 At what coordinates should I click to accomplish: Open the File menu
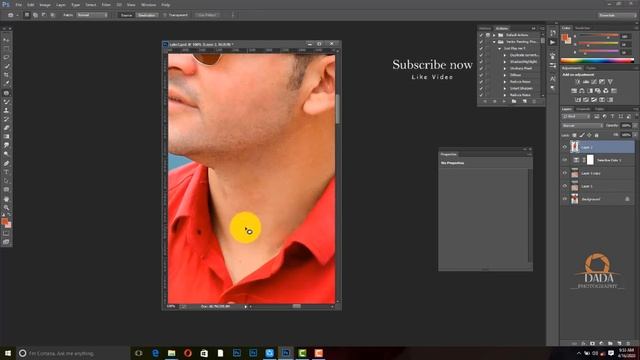tap(18, 5)
